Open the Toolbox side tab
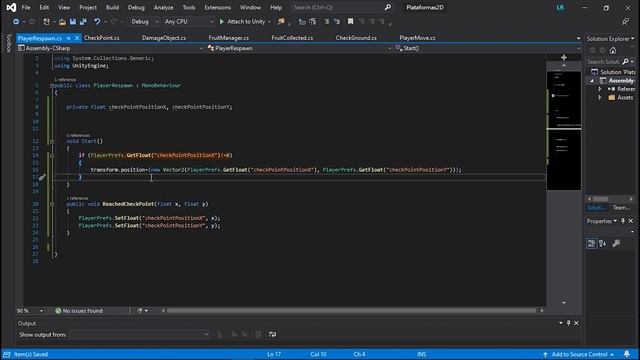 pyautogui.click(x=9, y=43)
